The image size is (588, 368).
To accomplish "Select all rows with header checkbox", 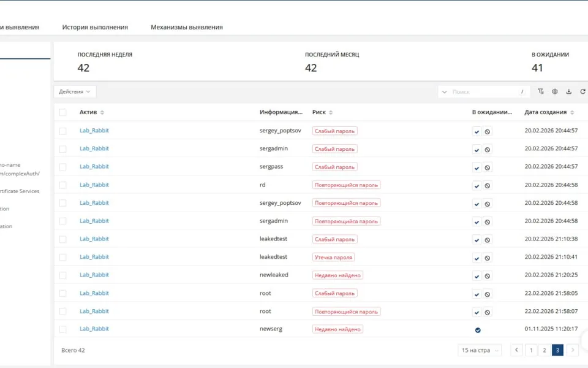I will [x=62, y=112].
